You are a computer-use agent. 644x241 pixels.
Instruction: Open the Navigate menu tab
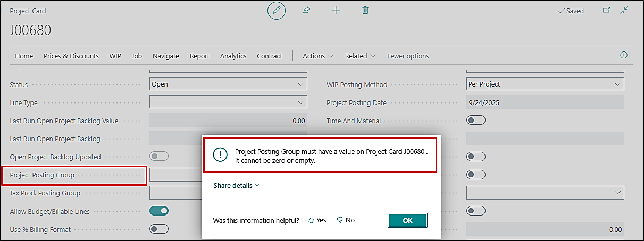pyautogui.click(x=165, y=56)
